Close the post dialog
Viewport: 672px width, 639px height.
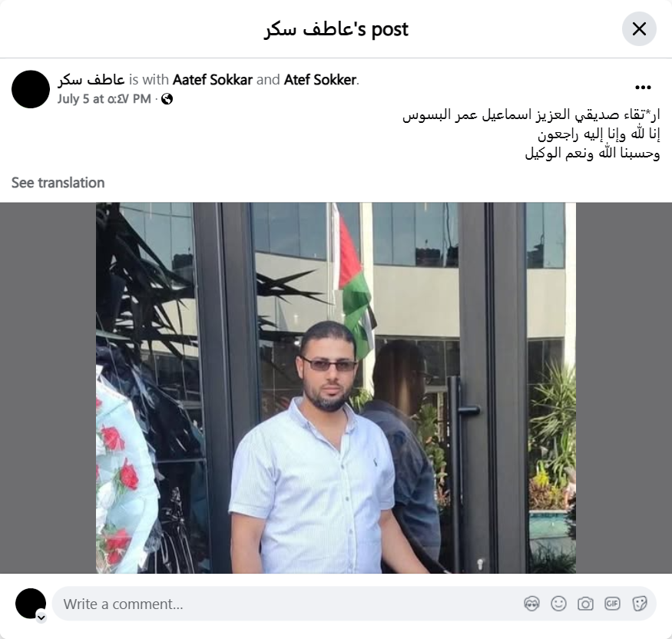[x=639, y=29]
